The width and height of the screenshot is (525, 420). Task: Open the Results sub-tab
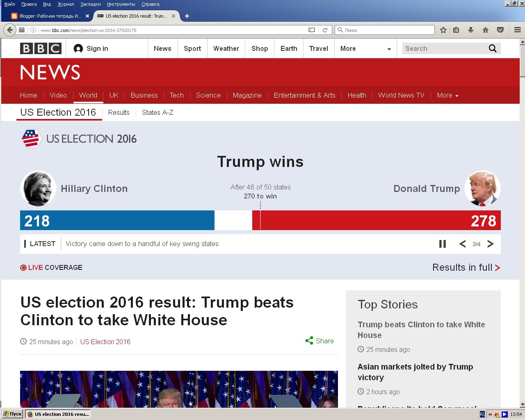coord(119,112)
